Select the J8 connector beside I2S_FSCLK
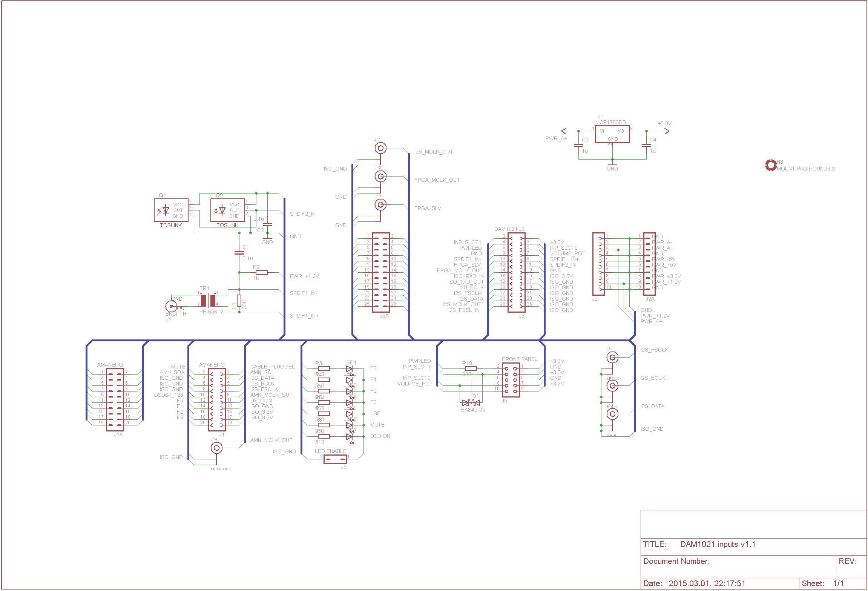The image size is (868, 591). click(612, 357)
